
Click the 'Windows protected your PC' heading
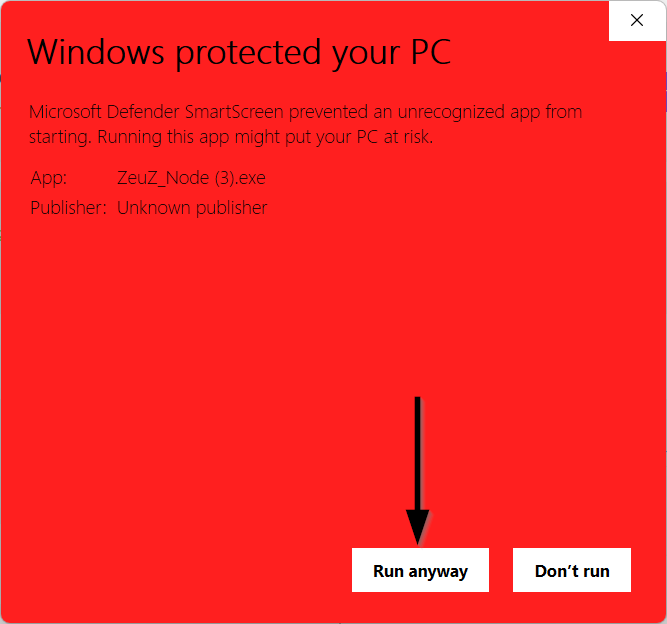239,53
